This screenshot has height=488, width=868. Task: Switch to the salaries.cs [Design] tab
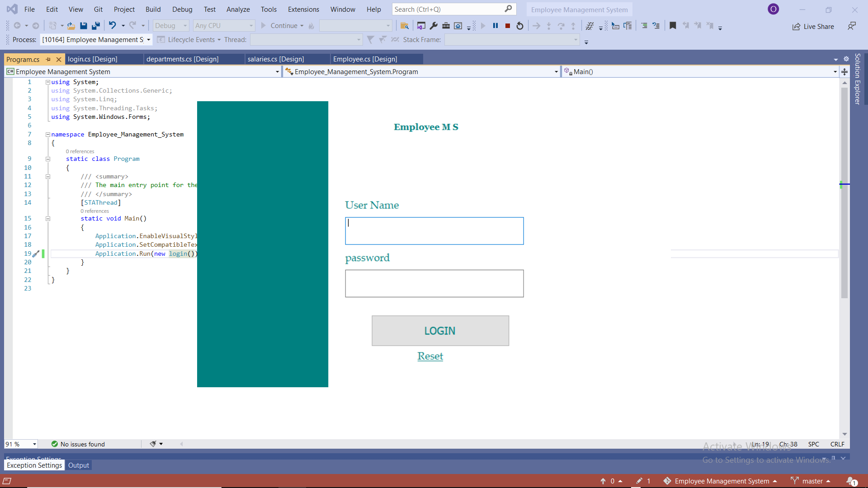pyautogui.click(x=275, y=59)
